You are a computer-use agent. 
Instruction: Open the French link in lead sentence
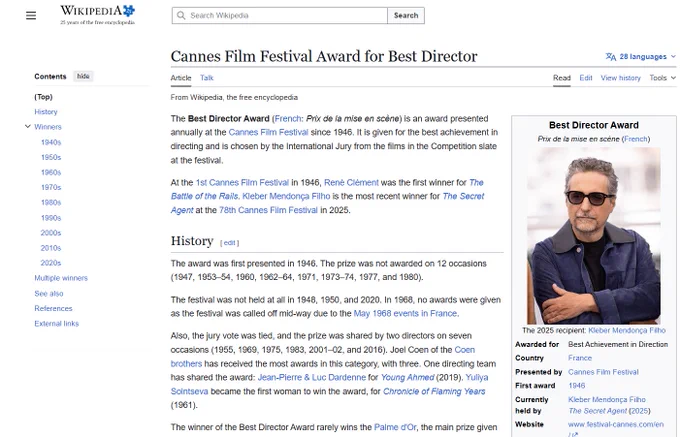coord(288,119)
